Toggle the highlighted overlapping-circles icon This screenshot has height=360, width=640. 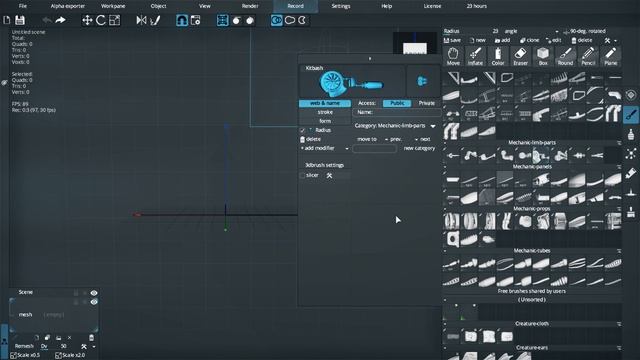point(277,20)
